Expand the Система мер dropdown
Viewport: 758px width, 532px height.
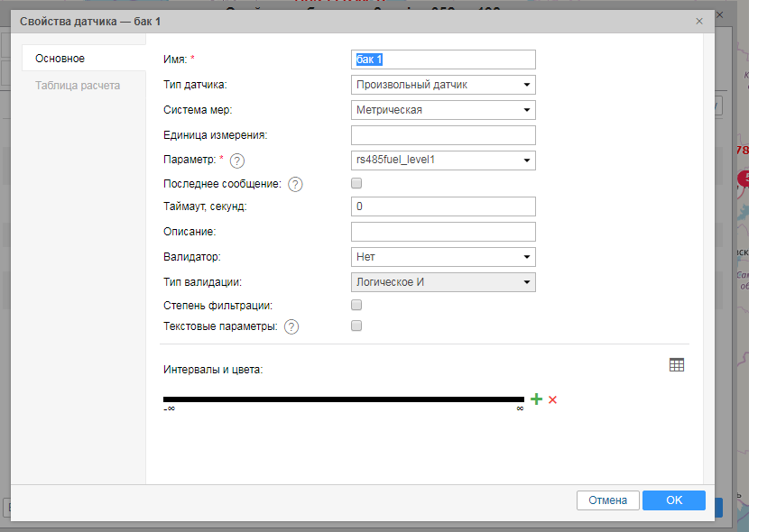[443, 110]
